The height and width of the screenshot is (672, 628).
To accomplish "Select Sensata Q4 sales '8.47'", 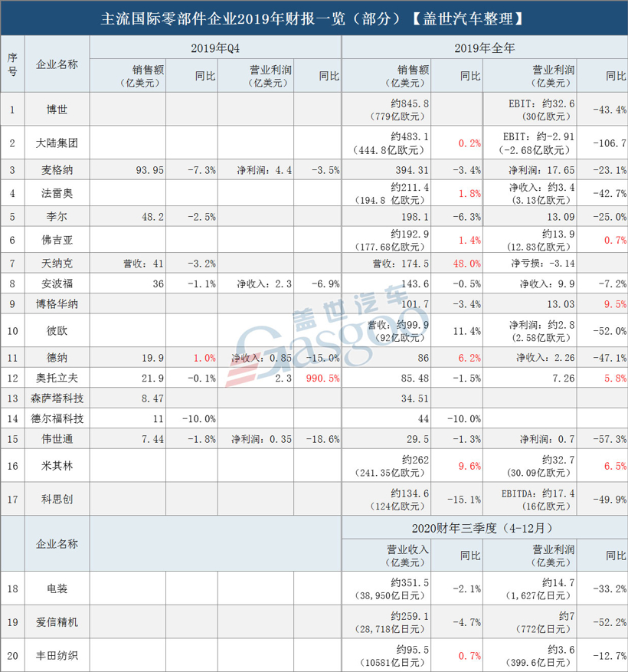I will click(x=153, y=398).
